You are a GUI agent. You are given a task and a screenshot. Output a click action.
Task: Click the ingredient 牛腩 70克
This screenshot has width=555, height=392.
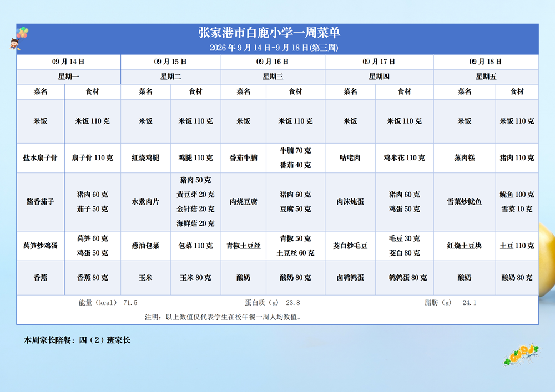pyautogui.click(x=296, y=151)
